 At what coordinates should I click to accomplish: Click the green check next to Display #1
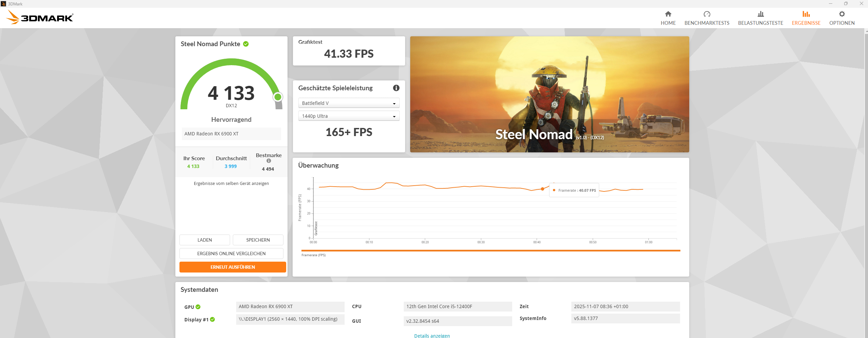[212, 319]
